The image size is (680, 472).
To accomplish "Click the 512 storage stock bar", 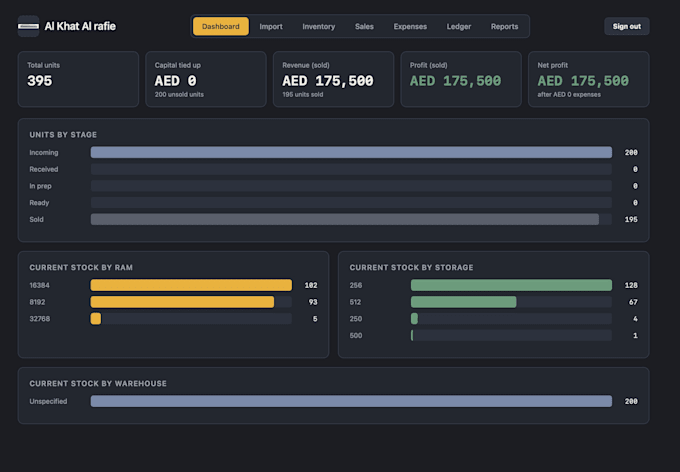I will (x=464, y=302).
